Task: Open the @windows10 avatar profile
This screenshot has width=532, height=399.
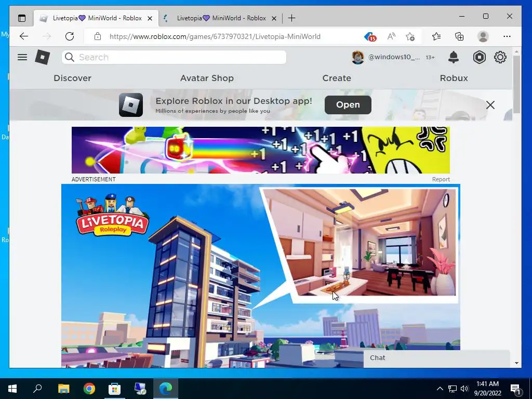Action: point(357,57)
